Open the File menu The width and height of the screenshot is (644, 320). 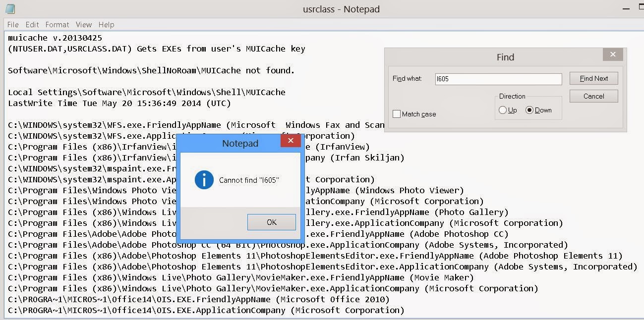click(x=13, y=24)
